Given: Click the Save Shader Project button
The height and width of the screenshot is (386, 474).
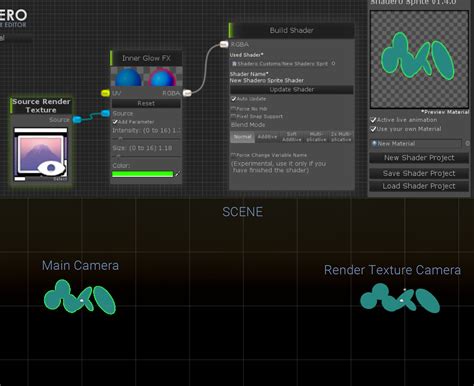Looking at the screenshot, I should click(419, 173).
